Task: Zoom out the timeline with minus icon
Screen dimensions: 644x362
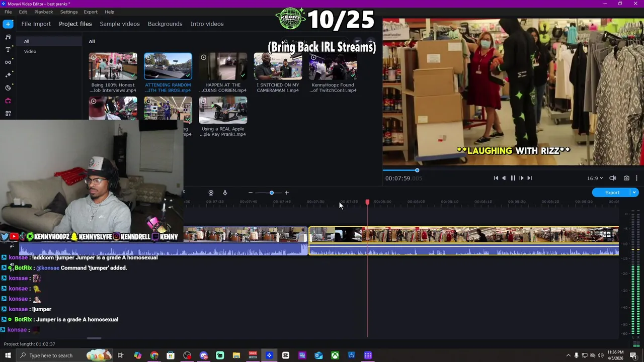Action: 250,193
